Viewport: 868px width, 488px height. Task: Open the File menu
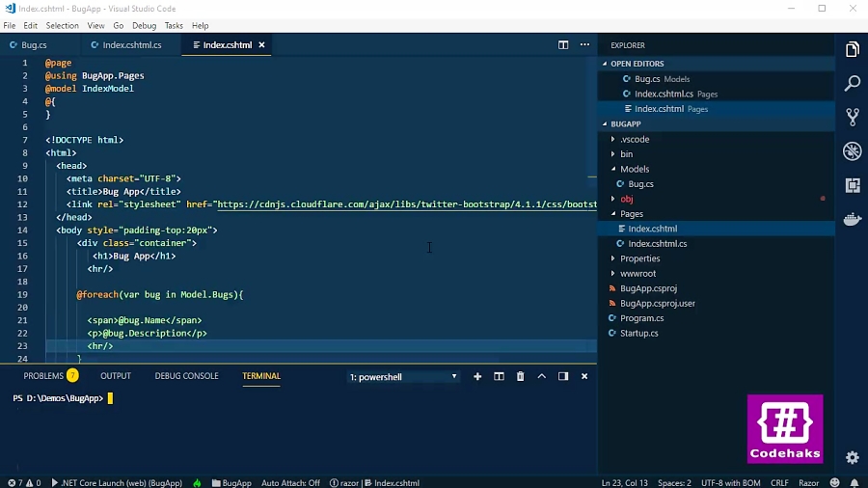click(x=10, y=25)
